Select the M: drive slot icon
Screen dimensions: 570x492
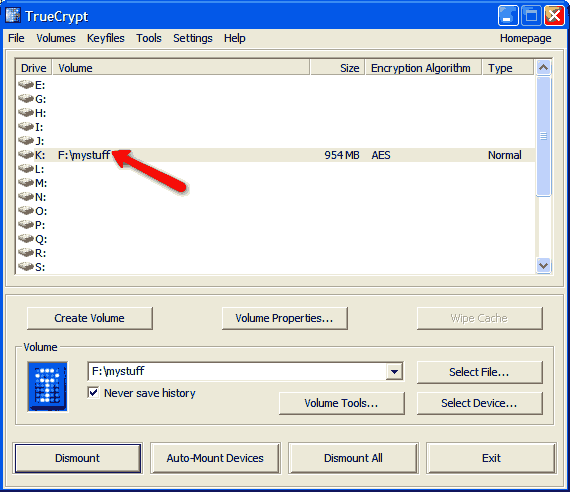point(26,183)
